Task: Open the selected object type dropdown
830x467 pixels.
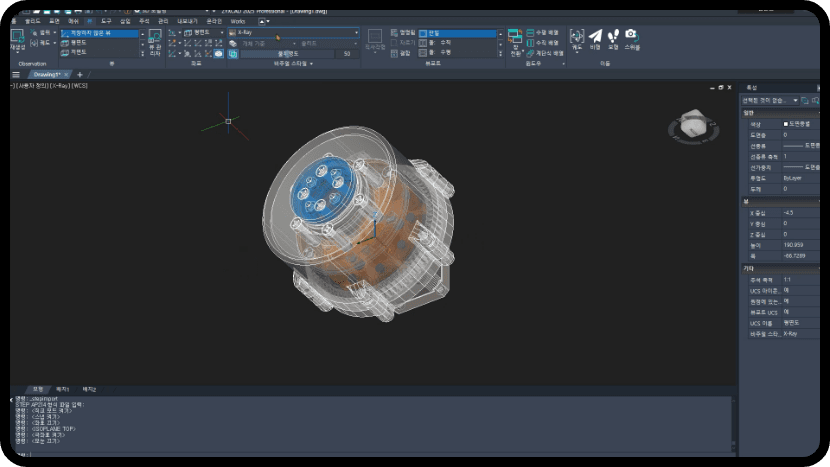Action: (769, 100)
